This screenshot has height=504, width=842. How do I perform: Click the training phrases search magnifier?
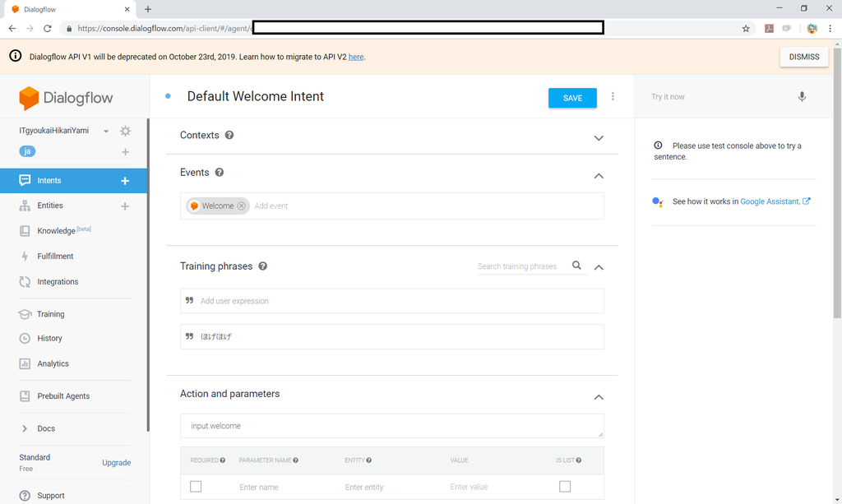pyautogui.click(x=576, y=265)
